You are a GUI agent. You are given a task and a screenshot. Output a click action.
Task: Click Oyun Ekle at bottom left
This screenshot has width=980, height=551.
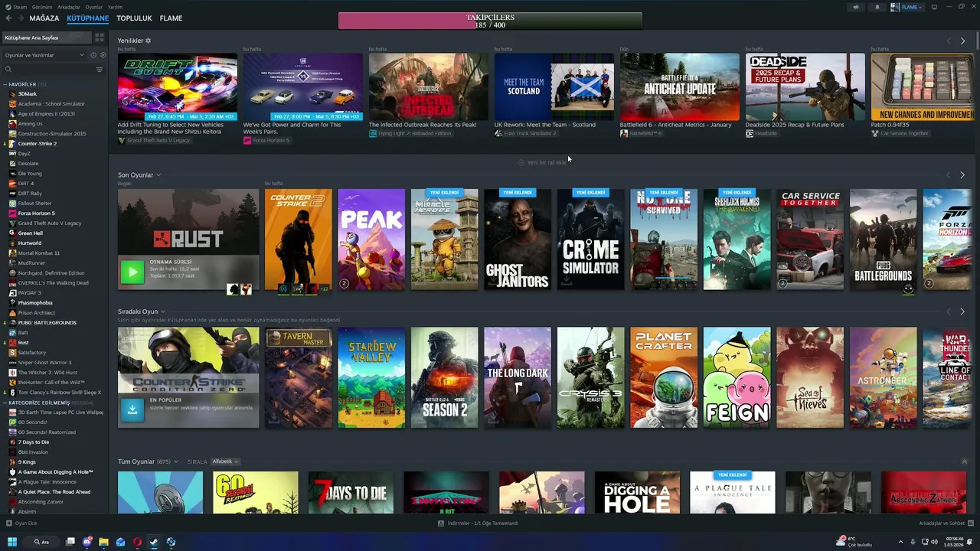[26, 523]
